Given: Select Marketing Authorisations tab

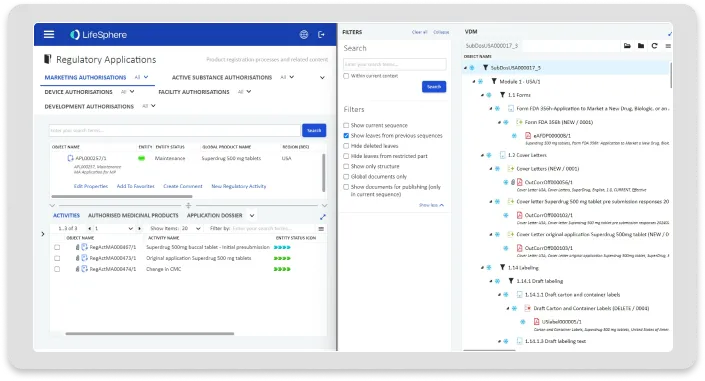Looking at the screenshot, I should pyautogui.click(x=85, y=77).
